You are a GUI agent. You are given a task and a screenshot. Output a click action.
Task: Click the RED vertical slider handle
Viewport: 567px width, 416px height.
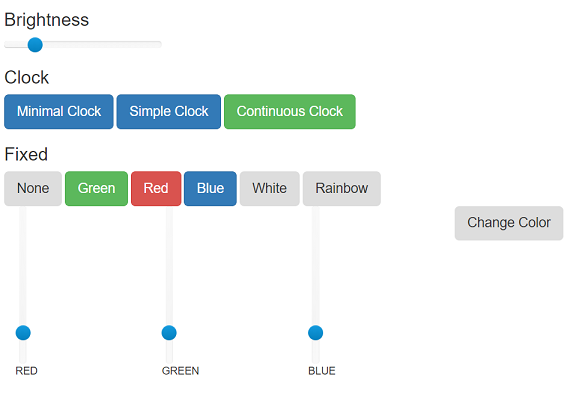tap(23, 333)
